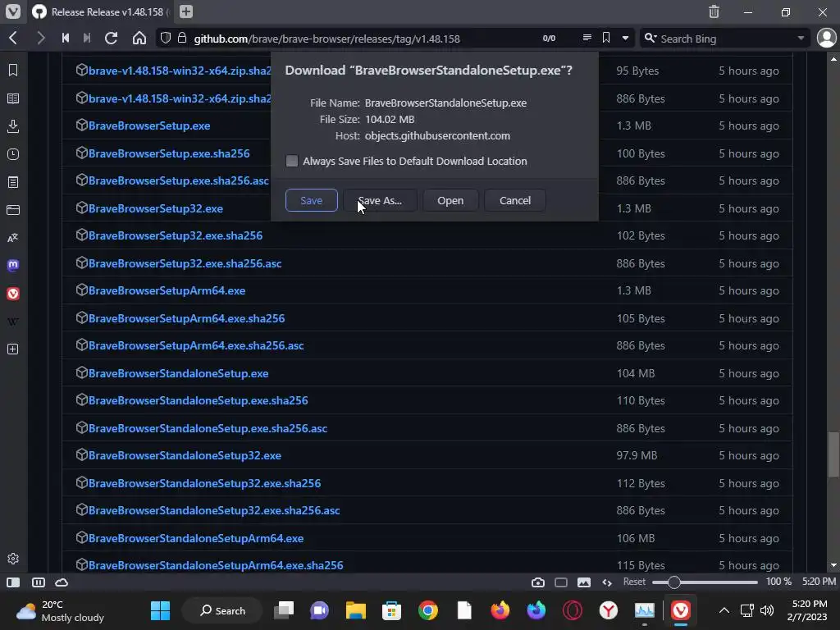Open BraveBrowserStandaloneSetupArm64.exe link
Viewport: 840px width, 630px height.
point(196,538)
